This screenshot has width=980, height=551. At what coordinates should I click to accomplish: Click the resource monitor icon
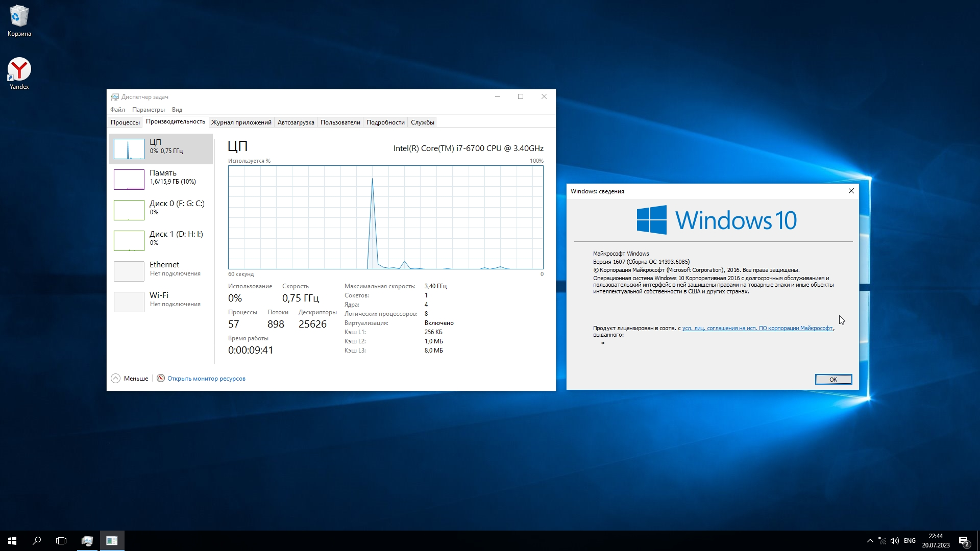(x=161, y=378)
